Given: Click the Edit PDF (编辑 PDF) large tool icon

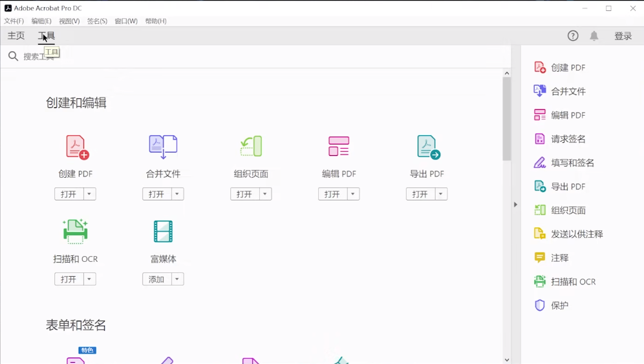Looking at the screenshot, I should [339, 146].
